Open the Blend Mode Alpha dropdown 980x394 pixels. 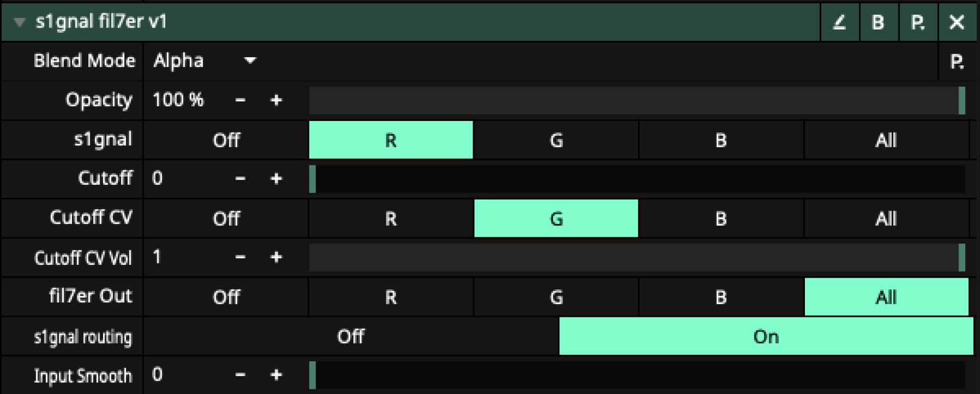[204, 61]
